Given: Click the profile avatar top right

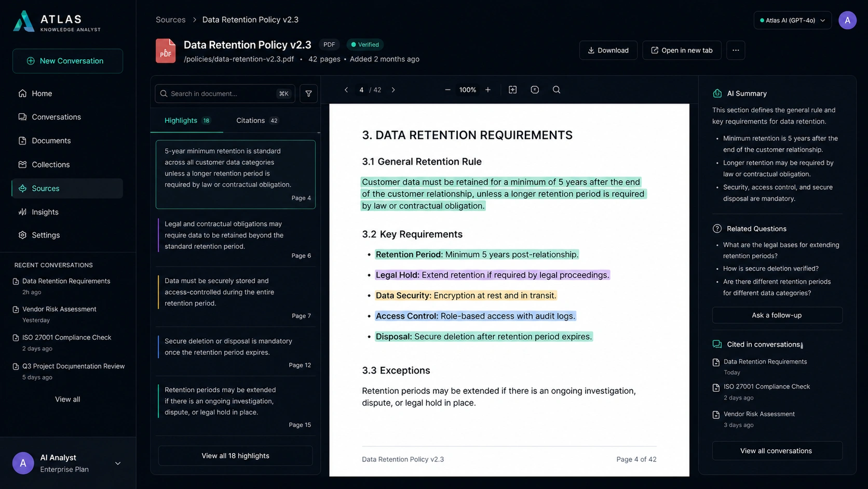Looking at the screenshot, I should (847, 20).
